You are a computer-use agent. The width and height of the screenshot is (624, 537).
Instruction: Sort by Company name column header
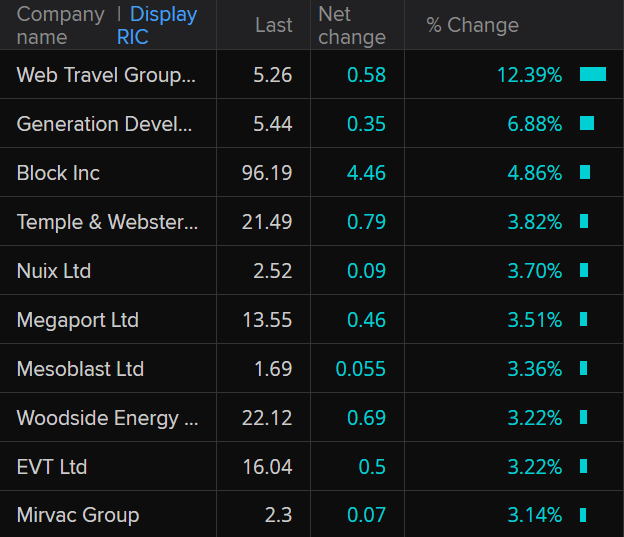[x=60, y=25]
